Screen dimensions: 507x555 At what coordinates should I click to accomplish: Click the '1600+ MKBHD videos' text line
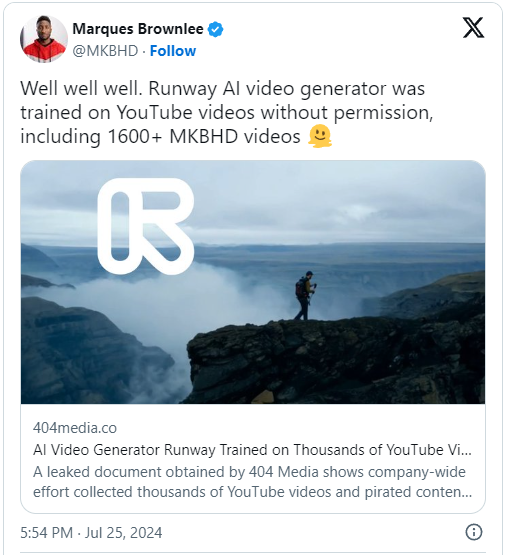[204, 137]
